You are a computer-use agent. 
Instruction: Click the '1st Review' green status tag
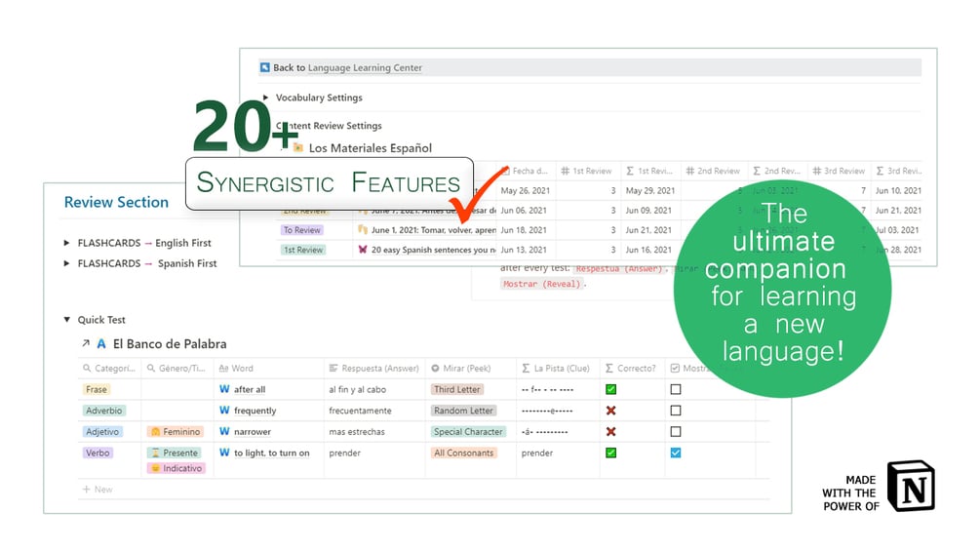[303, 250]
